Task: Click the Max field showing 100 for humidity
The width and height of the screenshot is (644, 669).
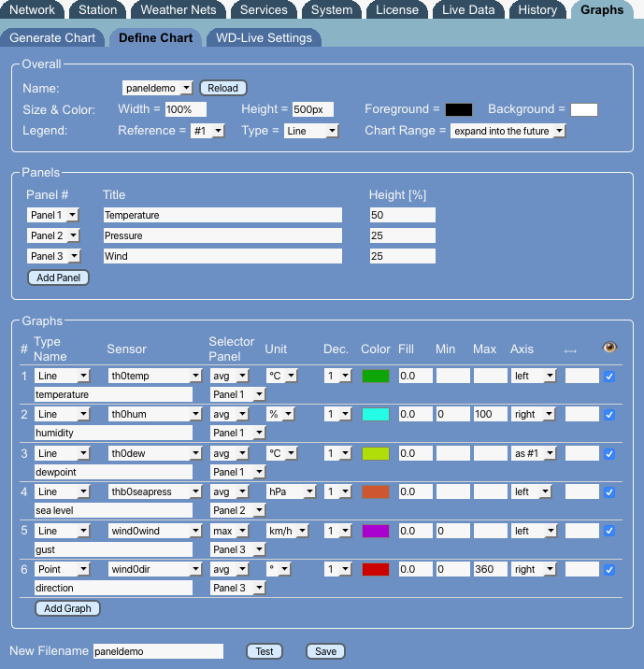Action: 491,414
